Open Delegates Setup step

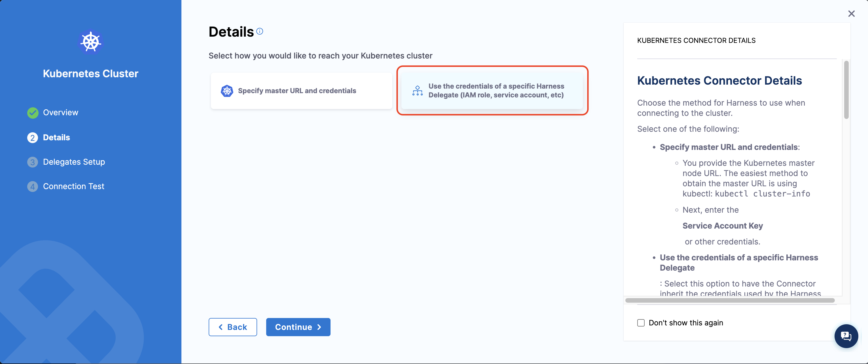point(74,162)
